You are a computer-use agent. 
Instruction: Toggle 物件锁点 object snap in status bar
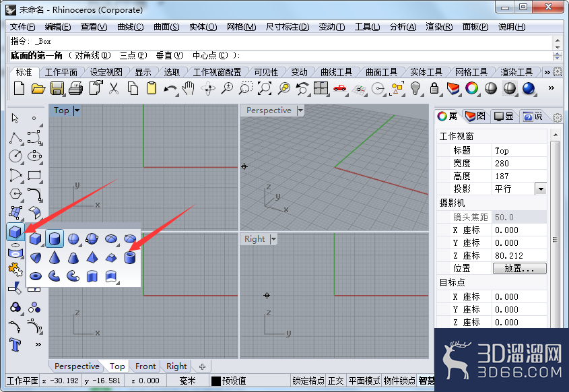[x=399, y=381]
